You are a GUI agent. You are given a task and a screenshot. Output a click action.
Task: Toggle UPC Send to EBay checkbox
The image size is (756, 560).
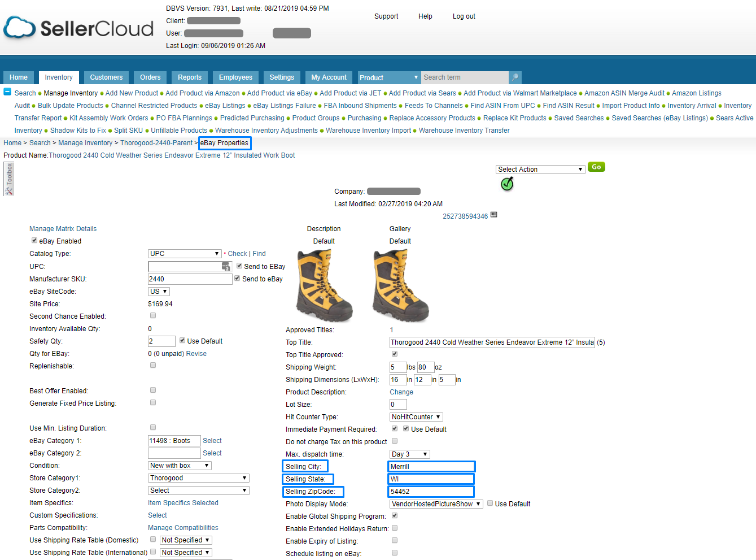(x=239, y=266)
